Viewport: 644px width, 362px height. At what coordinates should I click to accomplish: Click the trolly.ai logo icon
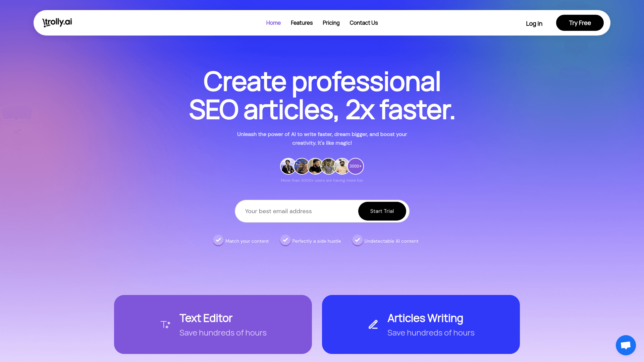click(x=57, y=22)
